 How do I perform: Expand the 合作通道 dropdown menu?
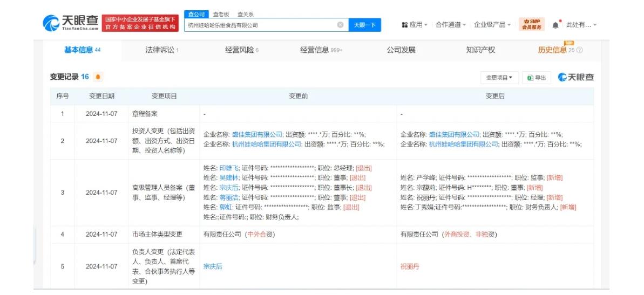(451, 25)
